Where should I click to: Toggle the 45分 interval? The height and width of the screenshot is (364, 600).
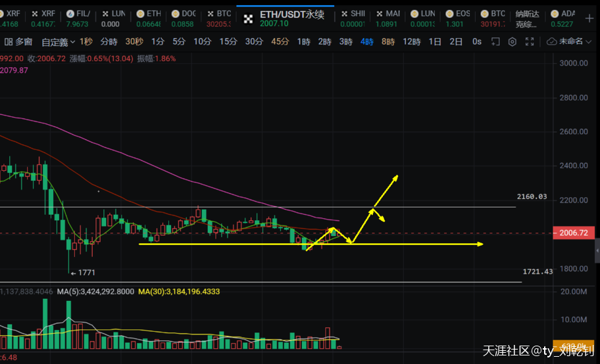coord(280,42)
